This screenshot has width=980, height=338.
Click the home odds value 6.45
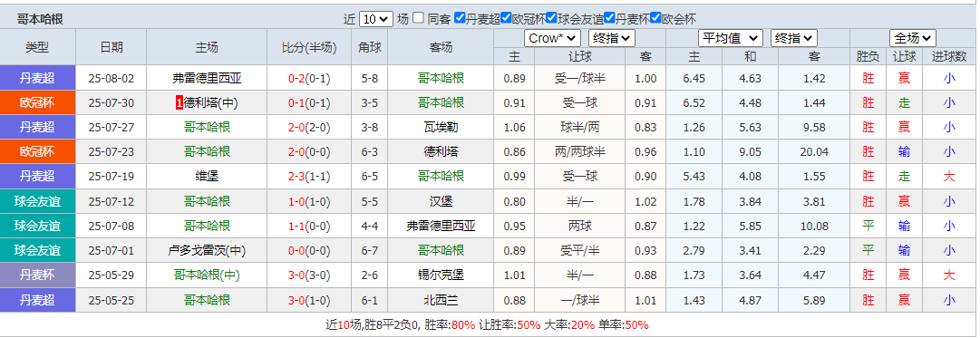coord(694,78)
